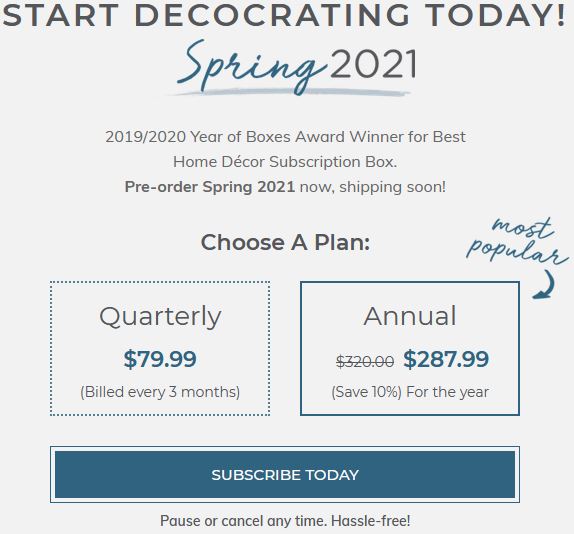Click the Subscribe Today button
This screenshot has width=574, height=534.
(x=285, y=475)
